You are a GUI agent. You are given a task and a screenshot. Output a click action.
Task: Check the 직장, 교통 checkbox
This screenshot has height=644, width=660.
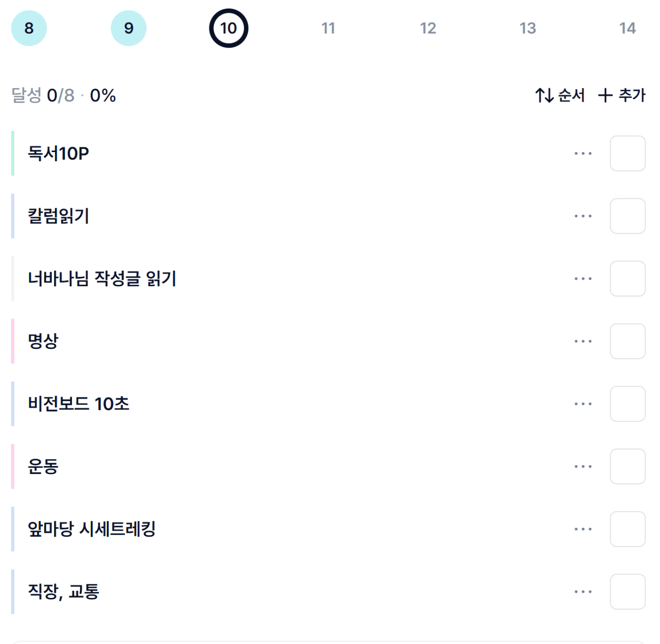click(628, 592)
